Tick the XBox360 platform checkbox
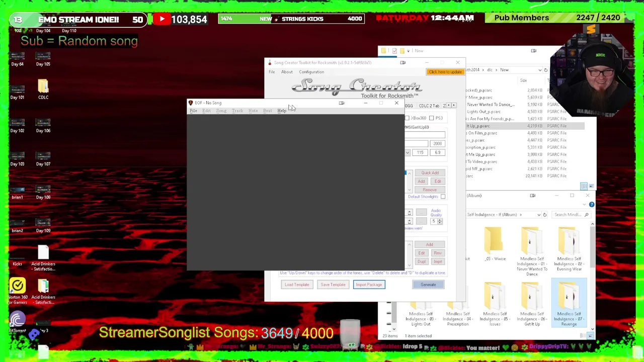The width and height of the screenshot is (644, 362). [x=408, y=118]
